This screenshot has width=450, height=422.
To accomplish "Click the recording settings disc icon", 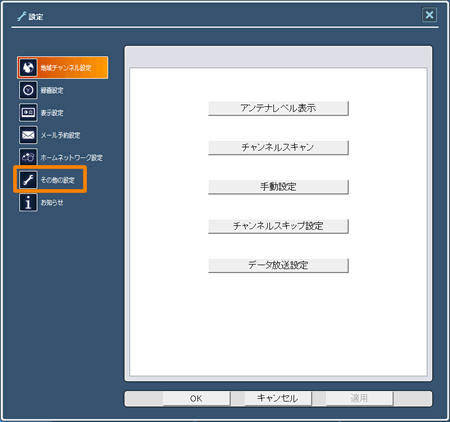I will [x=28, y=90].
